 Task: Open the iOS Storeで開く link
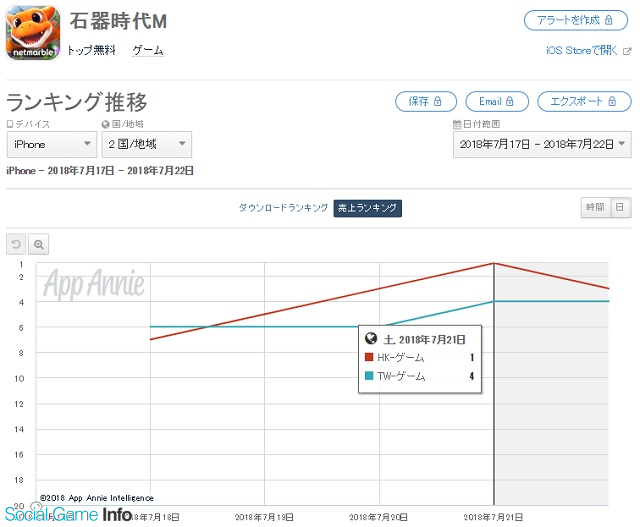pyautogui.click(x=581, y=50)
